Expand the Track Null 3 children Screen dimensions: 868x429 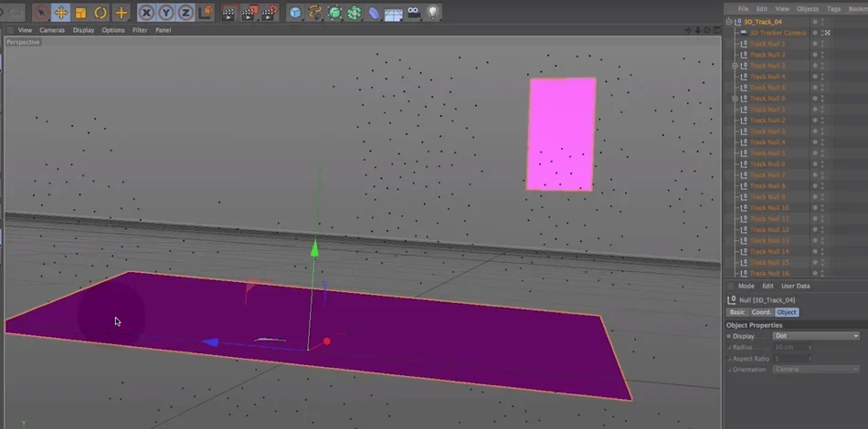click(x=736, y=66)
